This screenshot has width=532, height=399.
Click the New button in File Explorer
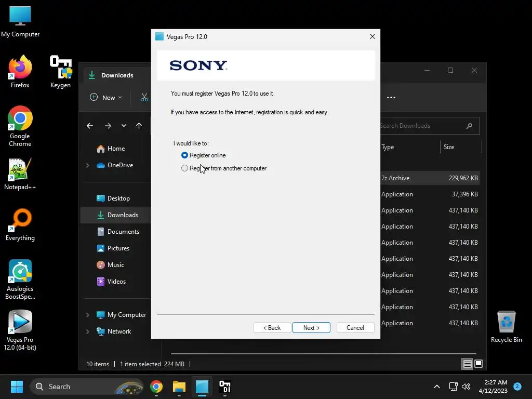pyautogui.click(x=105, y=97)
